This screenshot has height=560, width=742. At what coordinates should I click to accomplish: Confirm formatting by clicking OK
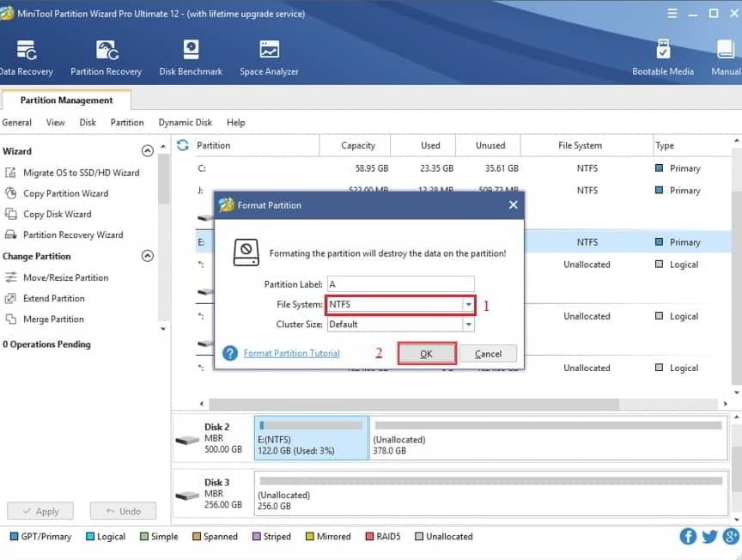427,353
